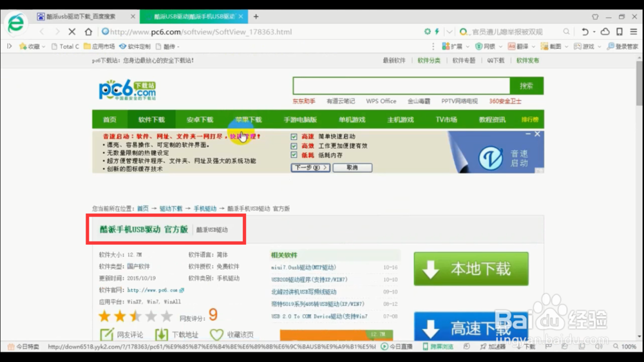Click the 软件发布 top link

click(x=527, y=61)
